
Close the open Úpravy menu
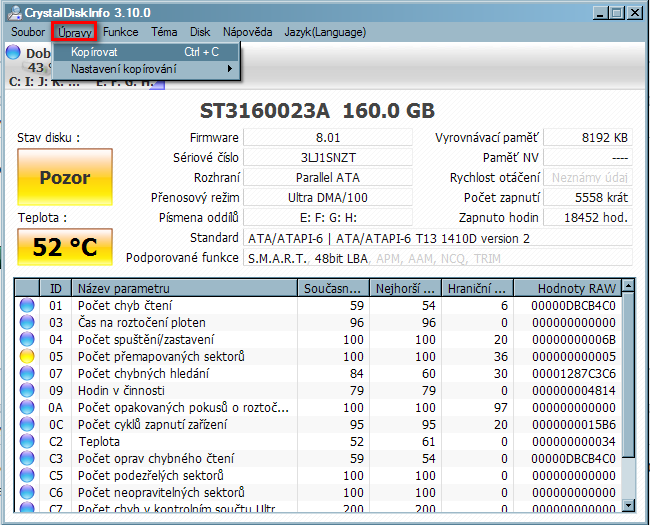coord(75,32)
